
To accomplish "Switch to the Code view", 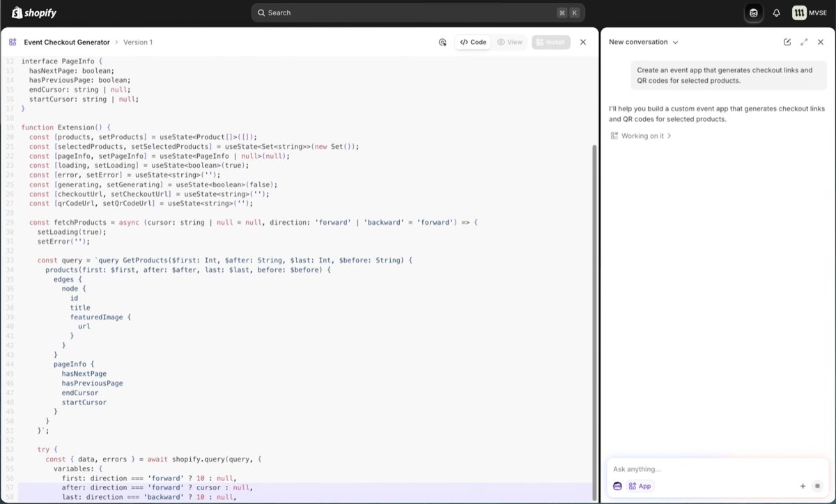I will pyautogui.click(x=474, y=42).
